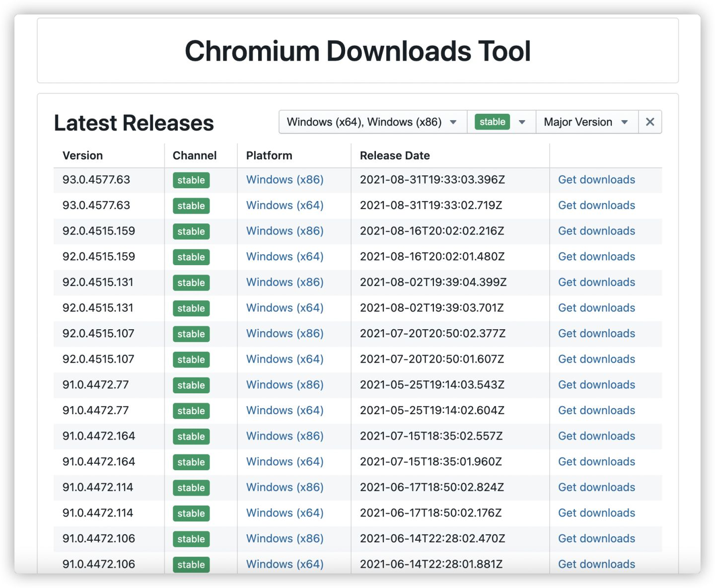
Task: Open Get downloads for 92.0.4515.131 Windows (x86)
Action: pyautogui.click(x=596, y=282)
